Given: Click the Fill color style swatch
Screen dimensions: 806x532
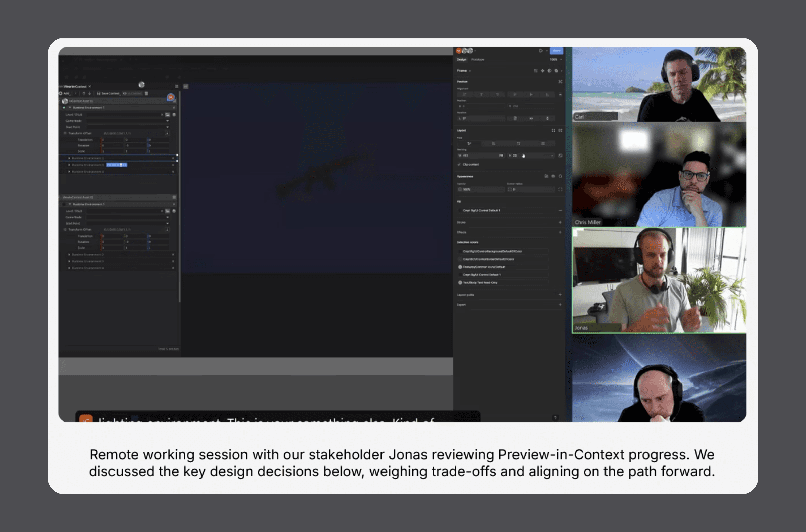Looking at the screenshot, I should tap(460, 210).
